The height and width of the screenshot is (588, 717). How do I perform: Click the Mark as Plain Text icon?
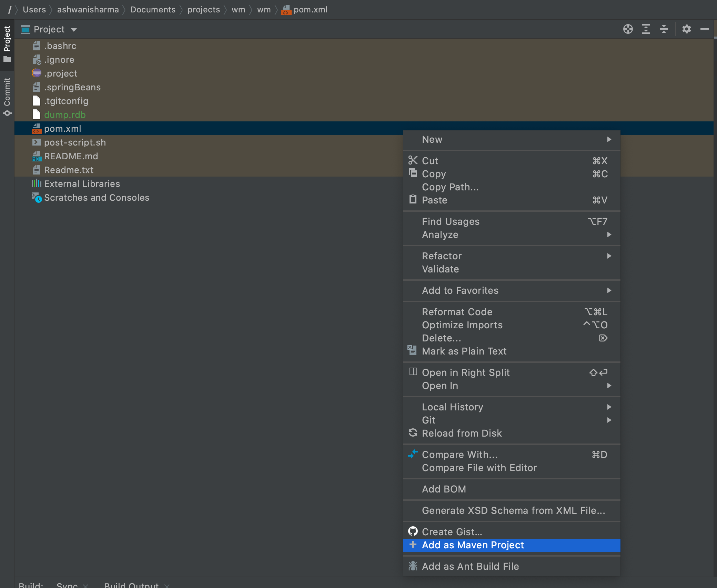tap(412, 350)
